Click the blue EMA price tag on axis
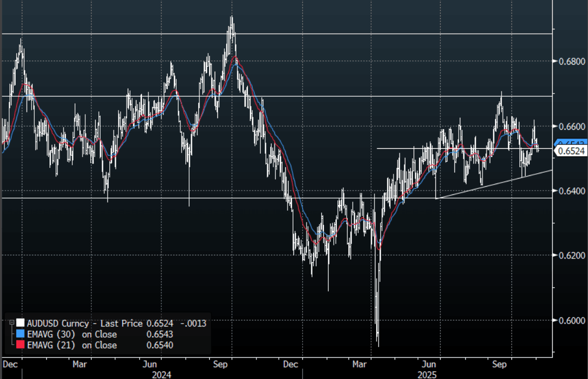This screenshot has height=379, width=588. pyautogui.click(x=571, y=143)
